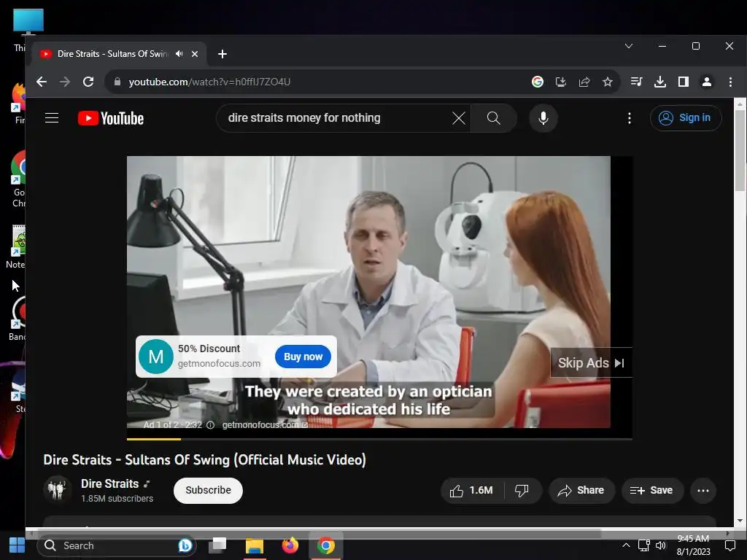Click the video title text

click(204, 459)
